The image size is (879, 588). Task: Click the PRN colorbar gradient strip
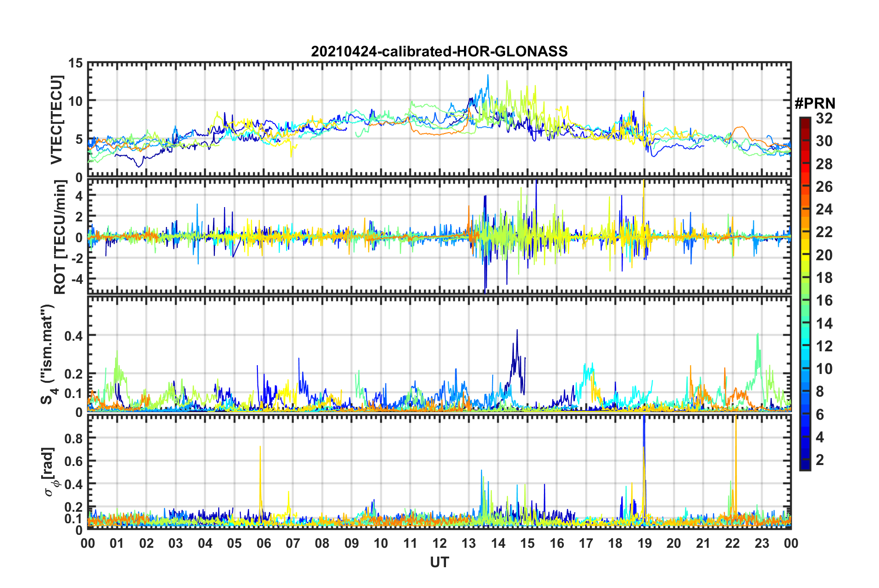point(805,294)
